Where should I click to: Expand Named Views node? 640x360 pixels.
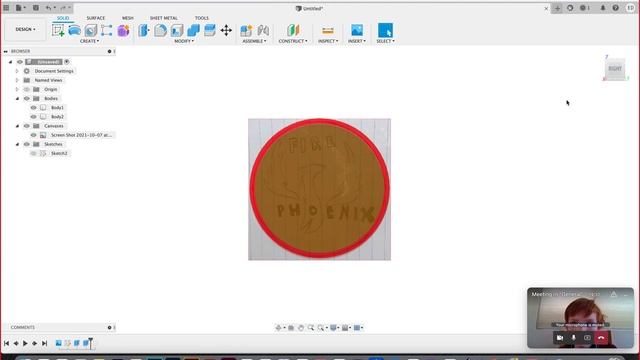(17, 80)
